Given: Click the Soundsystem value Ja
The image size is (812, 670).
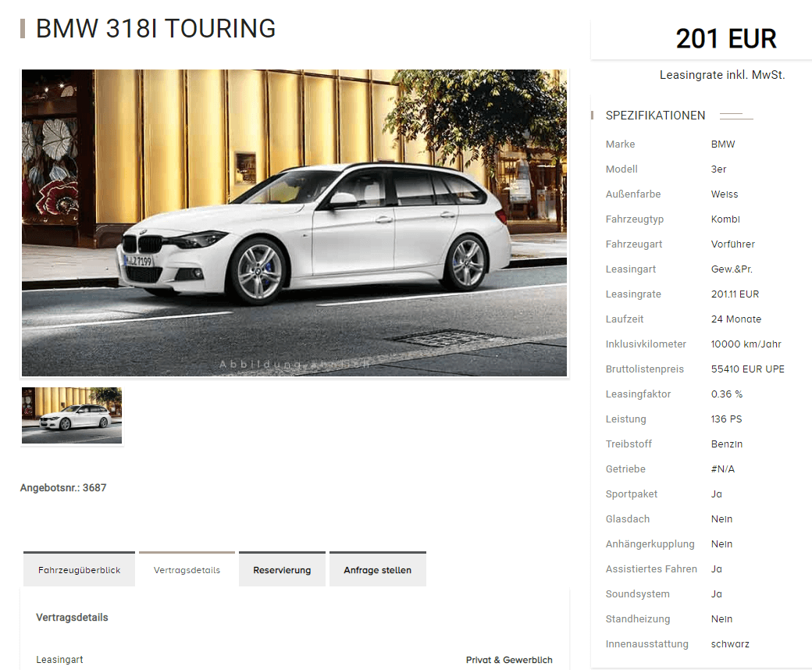Looking at the screenshot, I should coord(716,594).
